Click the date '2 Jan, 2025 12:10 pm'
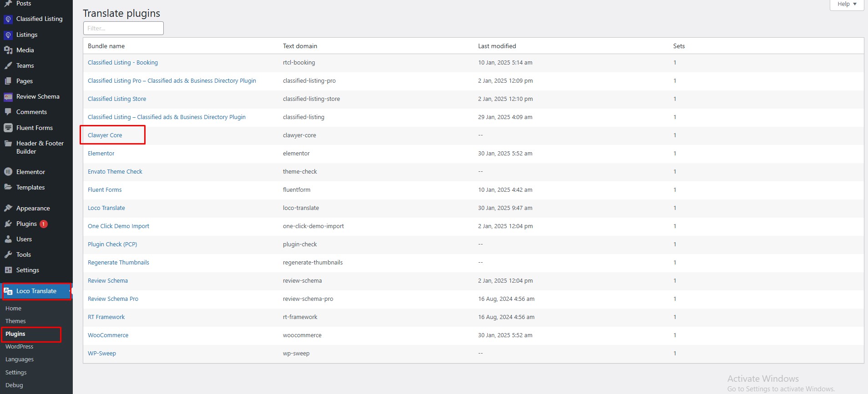This screenshot has width=868, height=394. 505,99
